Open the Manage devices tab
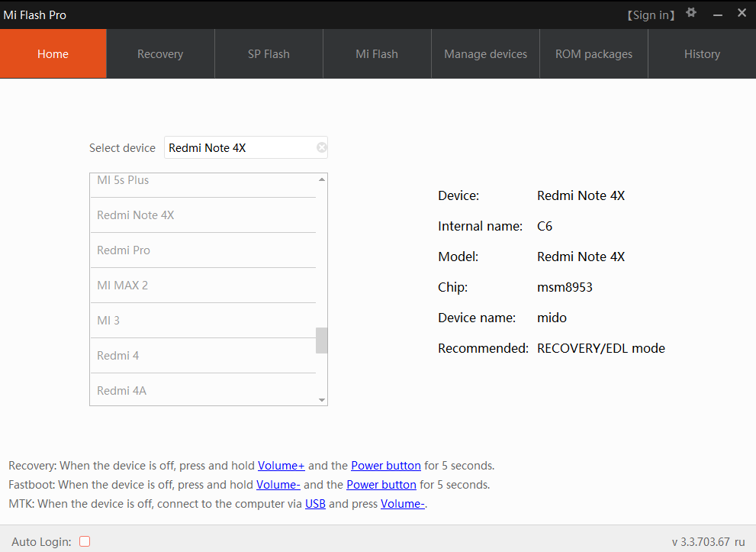The width and height of the screenshot is (756, 552). [x=485, y=54]
